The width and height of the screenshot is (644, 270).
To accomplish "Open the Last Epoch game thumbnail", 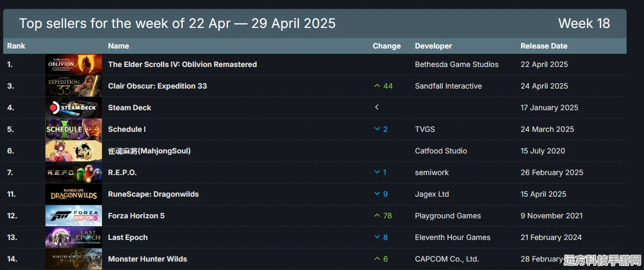I will pyautogui.click(x=73, y=237).
